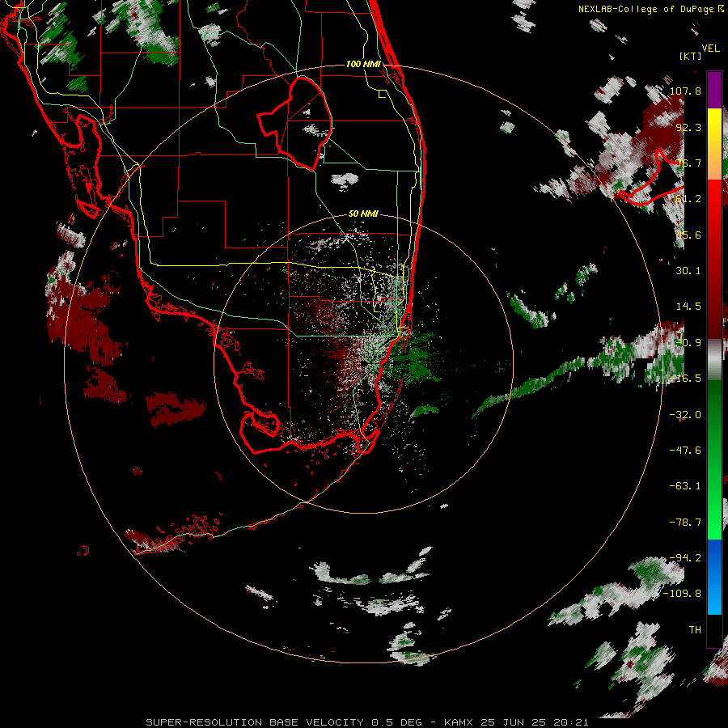
Task: Pick the purple segment of the color bar
Action: (714, 90)
